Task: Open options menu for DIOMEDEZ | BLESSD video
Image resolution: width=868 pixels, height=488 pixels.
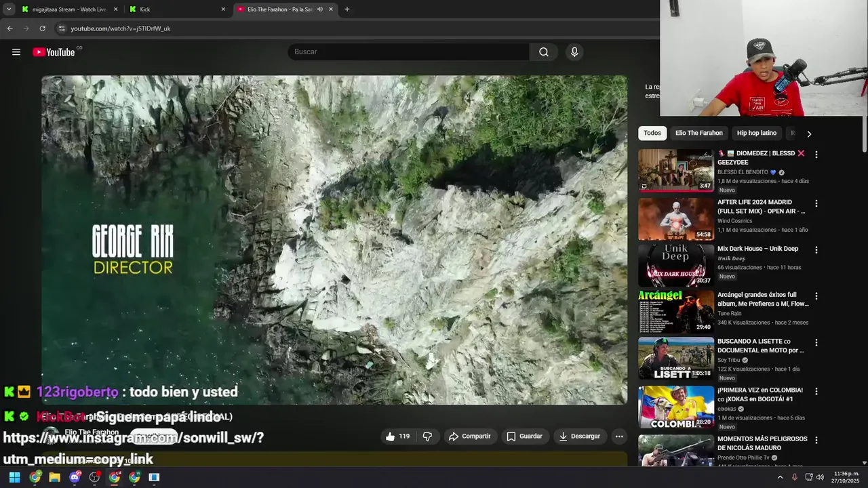Action: 816,155
